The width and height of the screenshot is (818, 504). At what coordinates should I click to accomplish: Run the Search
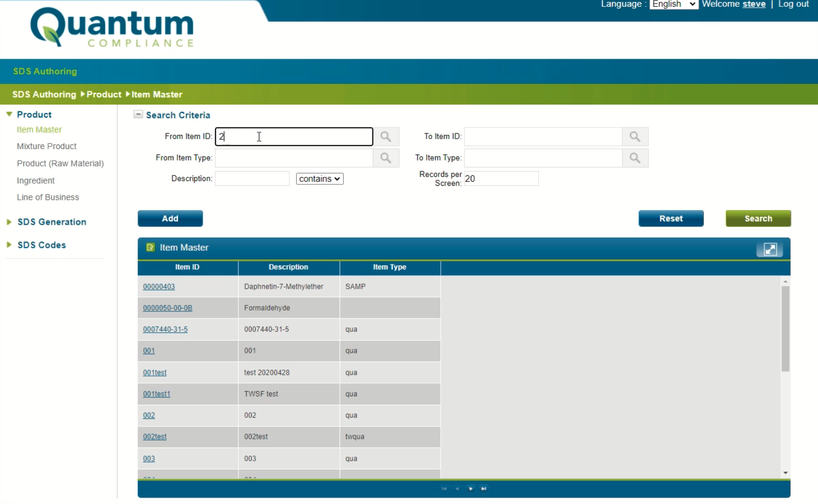click(x=758, y=218)
